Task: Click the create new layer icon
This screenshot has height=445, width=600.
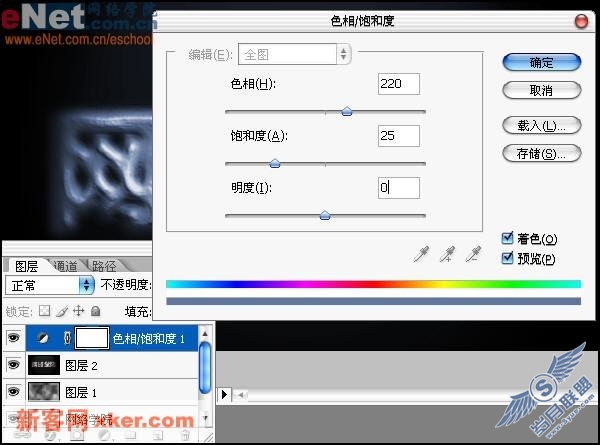Action: pyautogui.click(x=158, y=435)
